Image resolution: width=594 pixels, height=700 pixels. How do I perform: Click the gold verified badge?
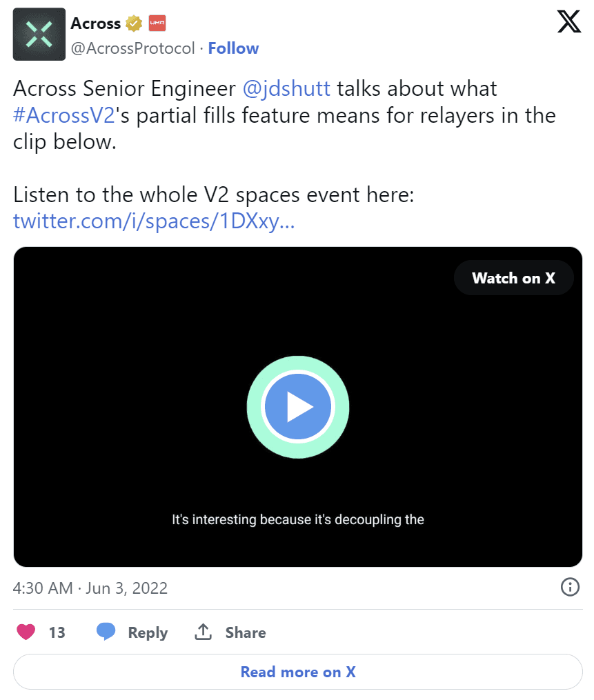(x=134, y=24)
